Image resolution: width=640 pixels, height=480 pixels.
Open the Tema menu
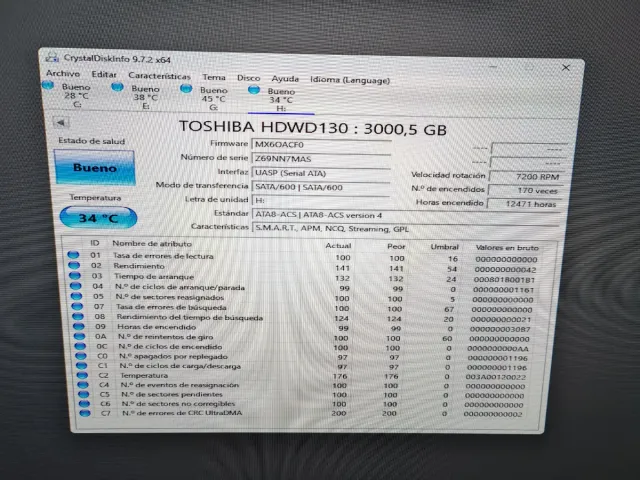click(214, 77)
